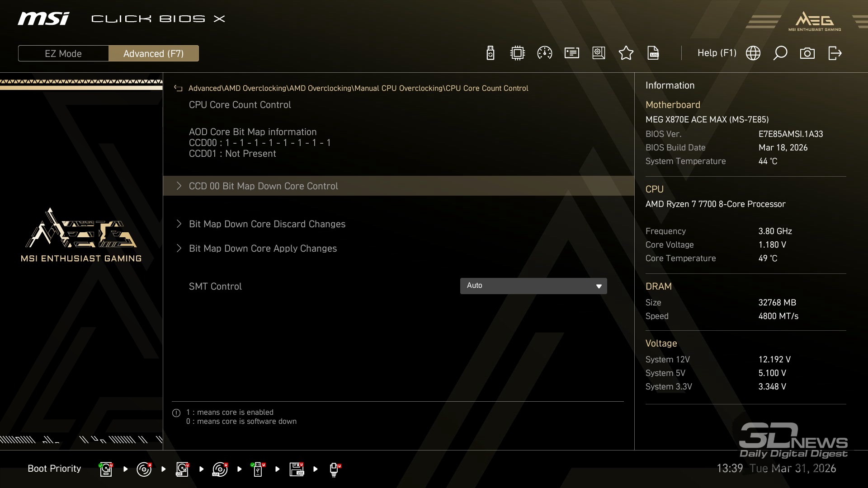
Task: Select the USB floppy boot device icon
Action: [x=297, y=469]
